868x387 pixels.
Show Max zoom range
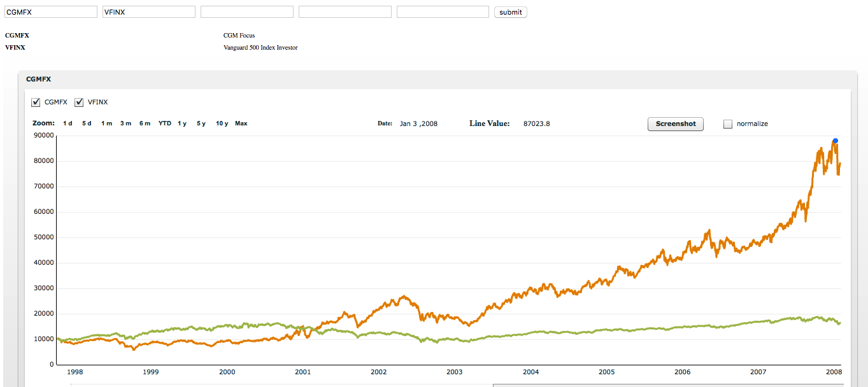pos(241,123)
